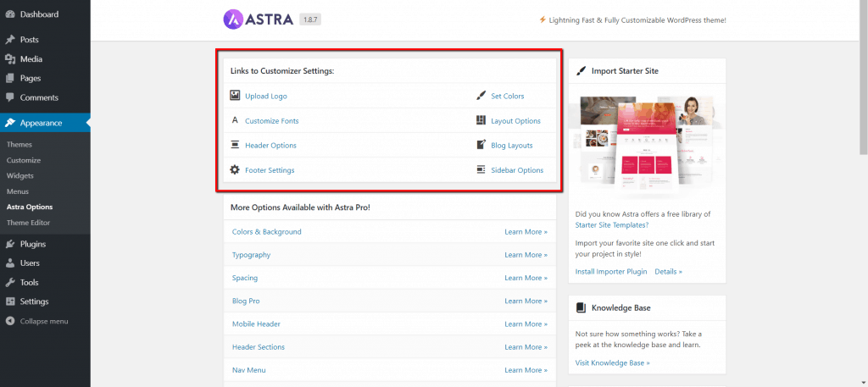This screenshot has width=868, height=387.
Task: Open the Layout Options link
Action: 516,121
